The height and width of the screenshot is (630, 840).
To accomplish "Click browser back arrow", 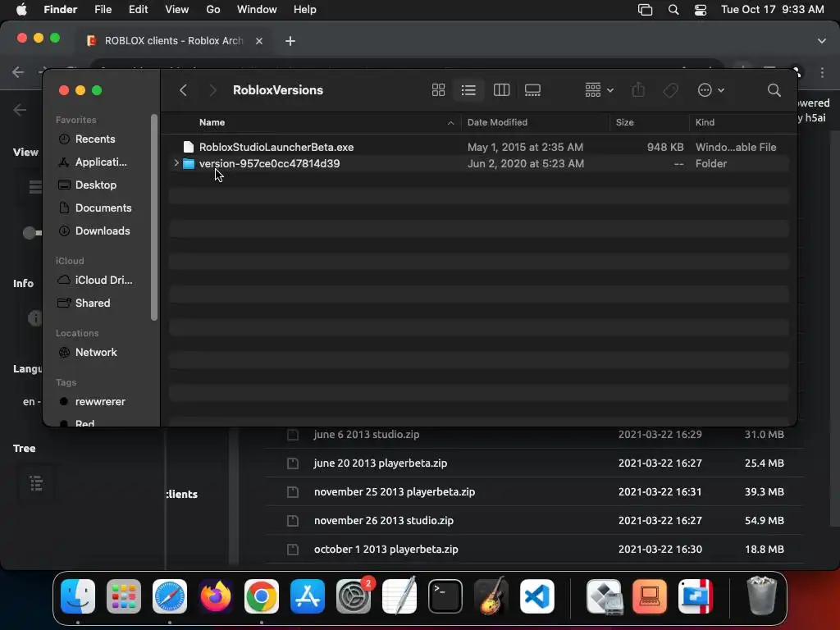I will (x=18, y=72).
